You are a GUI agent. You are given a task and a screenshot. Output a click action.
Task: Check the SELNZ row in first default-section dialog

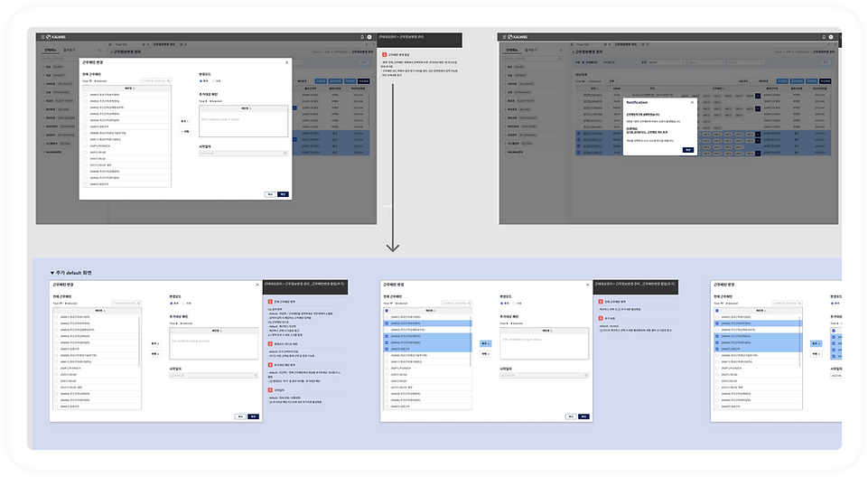[56, 375]
